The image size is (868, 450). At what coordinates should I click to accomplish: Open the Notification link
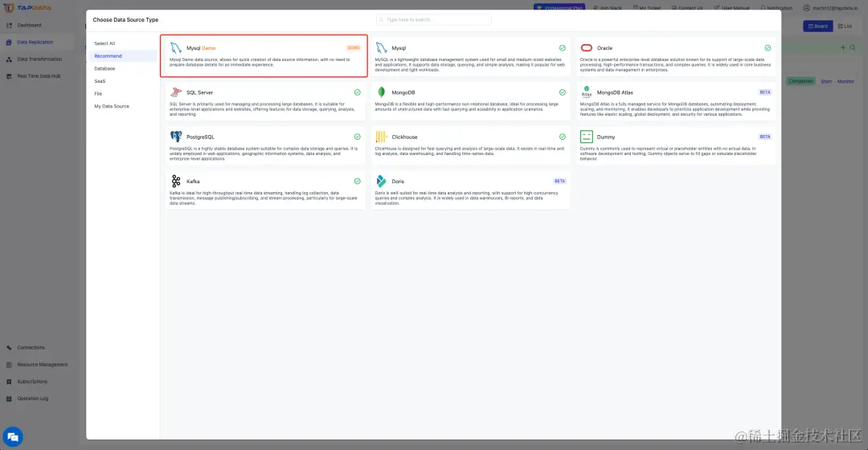click(776, 8)
